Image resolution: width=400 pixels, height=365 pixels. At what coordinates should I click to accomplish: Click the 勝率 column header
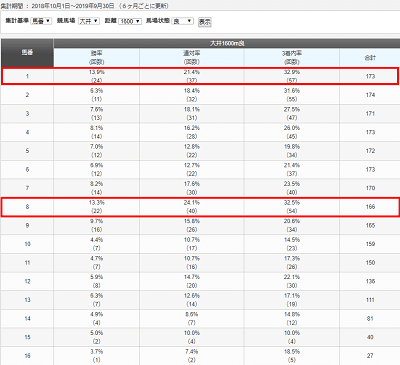pyautogui.click(x=97, y=58)
